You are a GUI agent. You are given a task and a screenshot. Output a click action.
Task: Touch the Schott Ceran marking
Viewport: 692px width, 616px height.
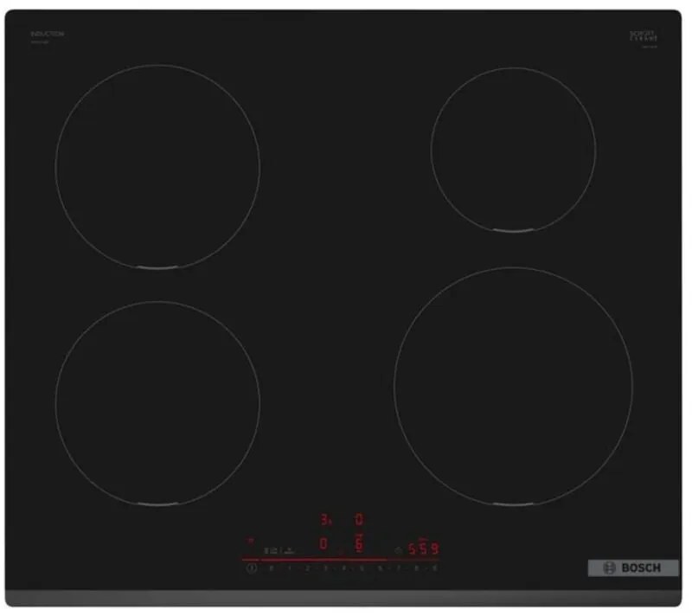tap(644, 35)
